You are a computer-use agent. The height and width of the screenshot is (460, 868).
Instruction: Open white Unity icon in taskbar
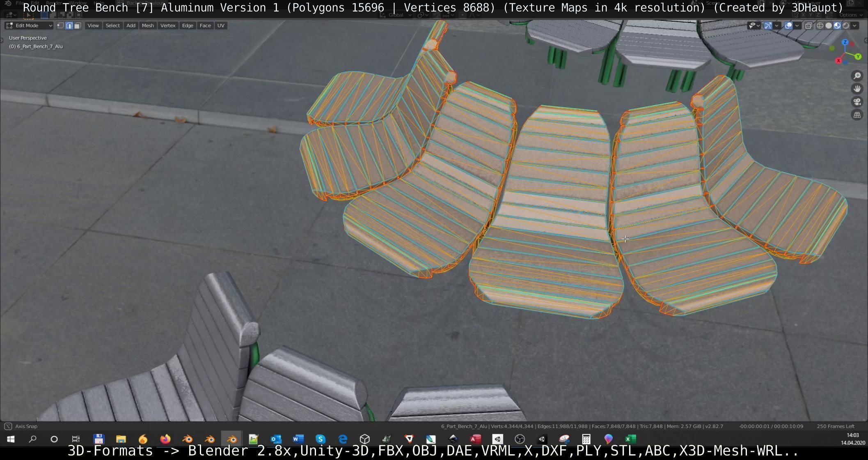click(497, 439)
